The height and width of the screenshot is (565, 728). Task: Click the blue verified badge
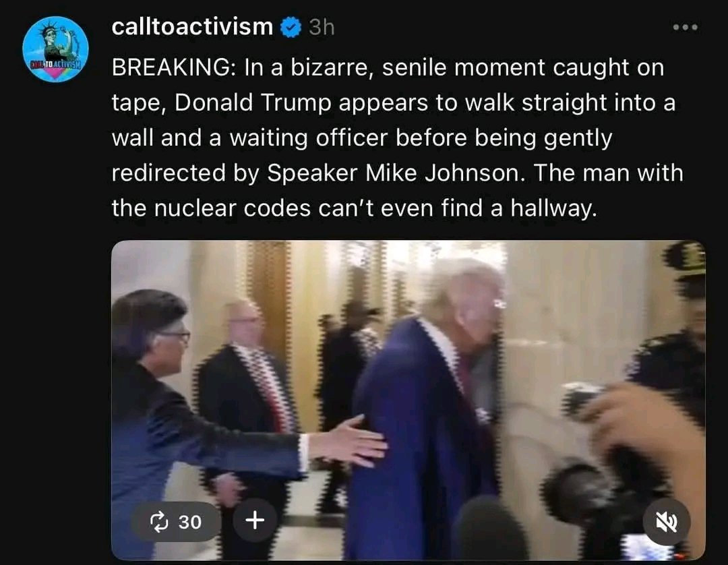(x=291, y=28)
